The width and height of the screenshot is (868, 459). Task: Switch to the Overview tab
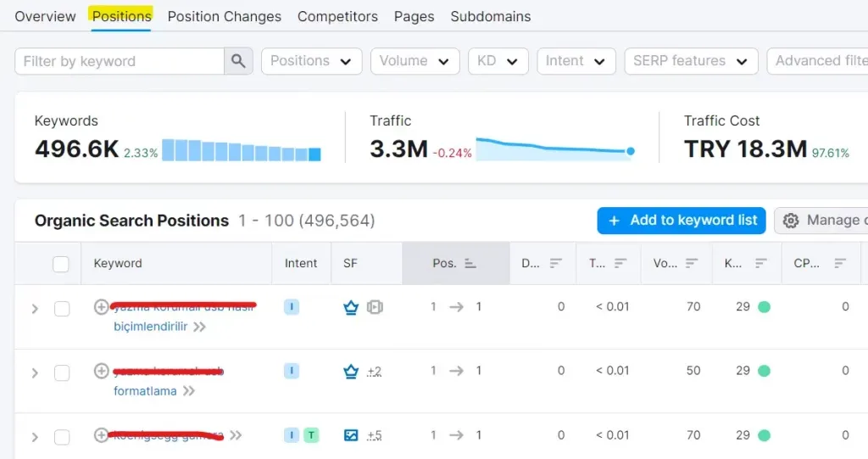coord(46,17)
